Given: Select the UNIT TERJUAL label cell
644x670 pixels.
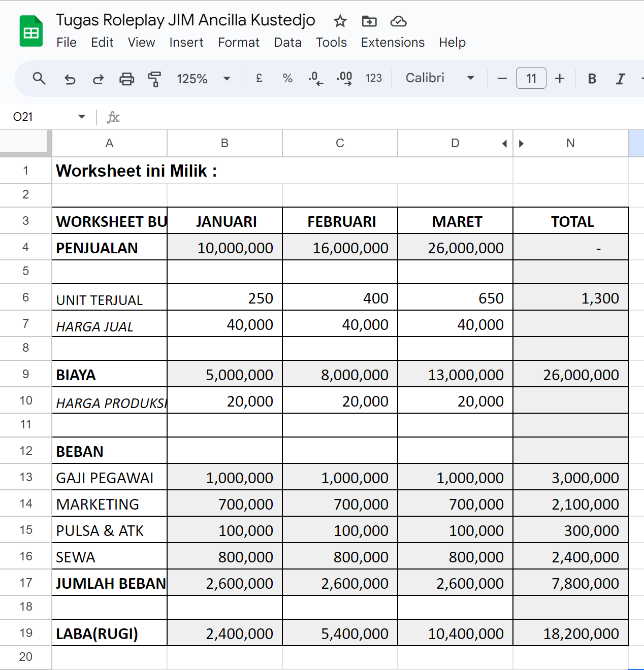Looking at the screenshot, I should click(x=110, y=297).
